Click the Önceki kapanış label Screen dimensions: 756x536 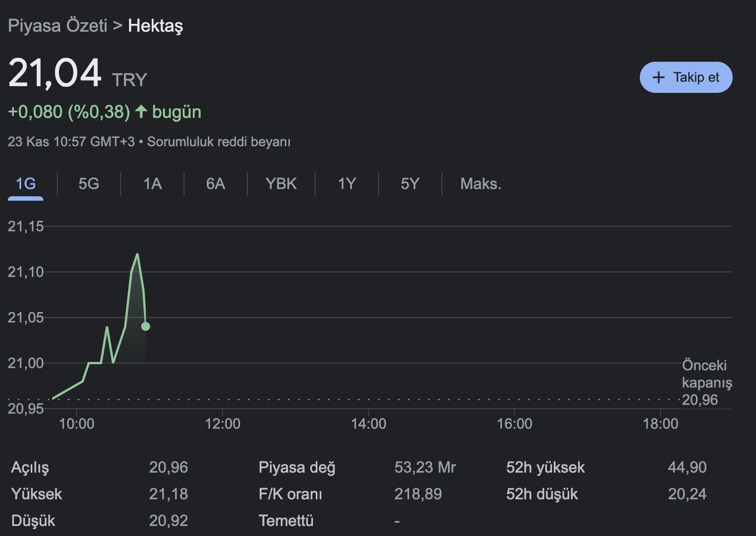pyautogui.click(x=707, y=374)
